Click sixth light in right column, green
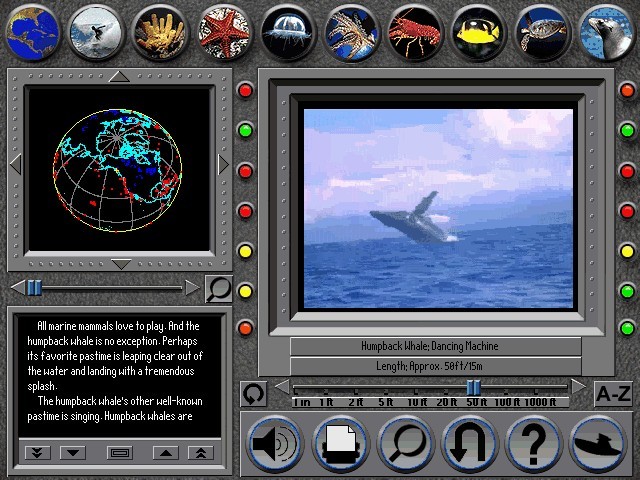This screenshot has width=640, height=480. 627,291
